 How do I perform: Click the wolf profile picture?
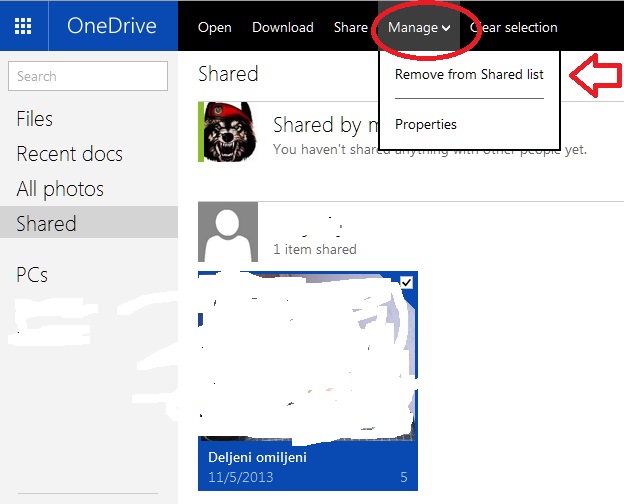[228, 132]
